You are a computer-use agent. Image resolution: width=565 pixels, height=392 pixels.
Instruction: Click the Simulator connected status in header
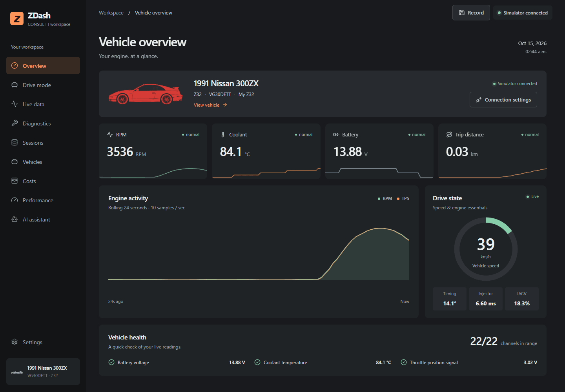pyautogui.click(x=523, y=13)
